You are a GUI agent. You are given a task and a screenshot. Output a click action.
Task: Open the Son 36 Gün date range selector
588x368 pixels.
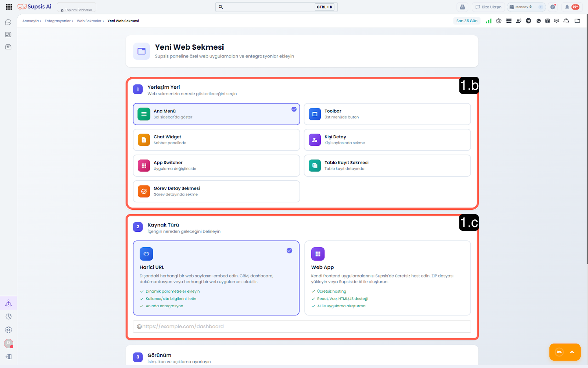[467, 21]
